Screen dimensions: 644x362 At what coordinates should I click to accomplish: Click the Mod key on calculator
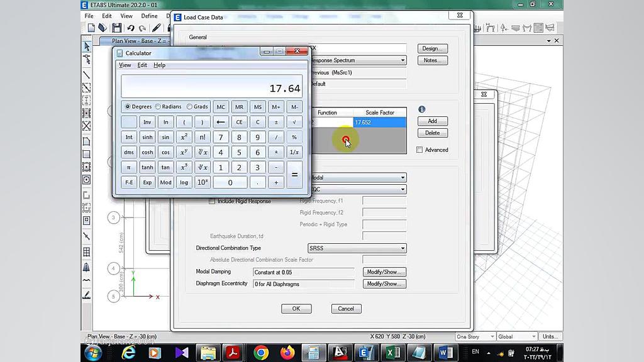point(165,182)
